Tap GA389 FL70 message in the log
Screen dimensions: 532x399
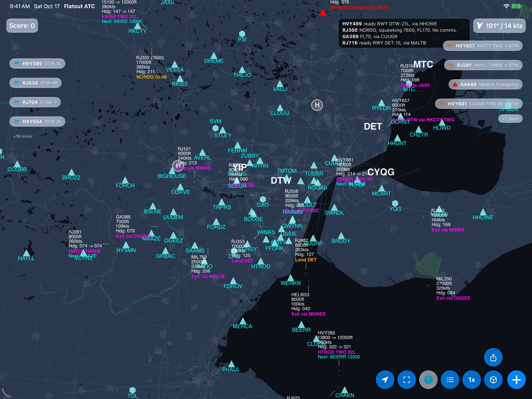pos(370,37)
